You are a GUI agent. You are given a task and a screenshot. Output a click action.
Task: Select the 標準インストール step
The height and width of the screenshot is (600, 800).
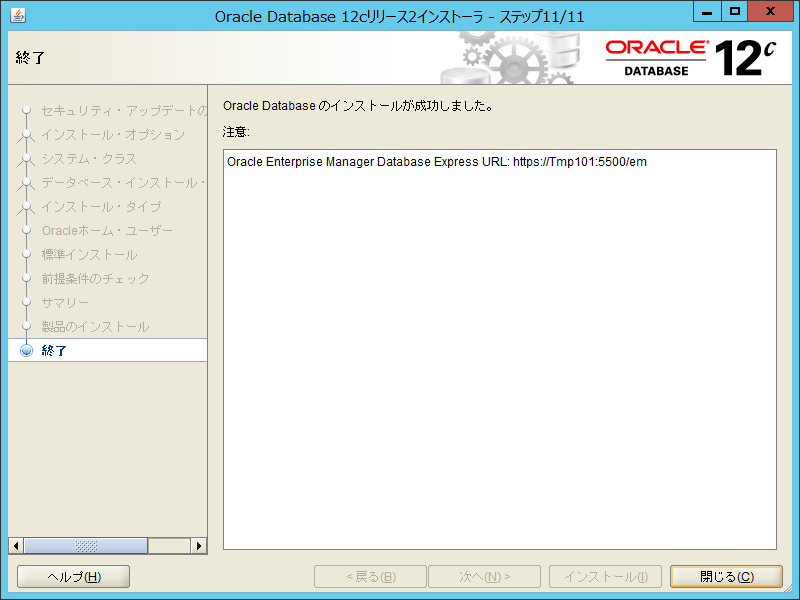[89, 255]
